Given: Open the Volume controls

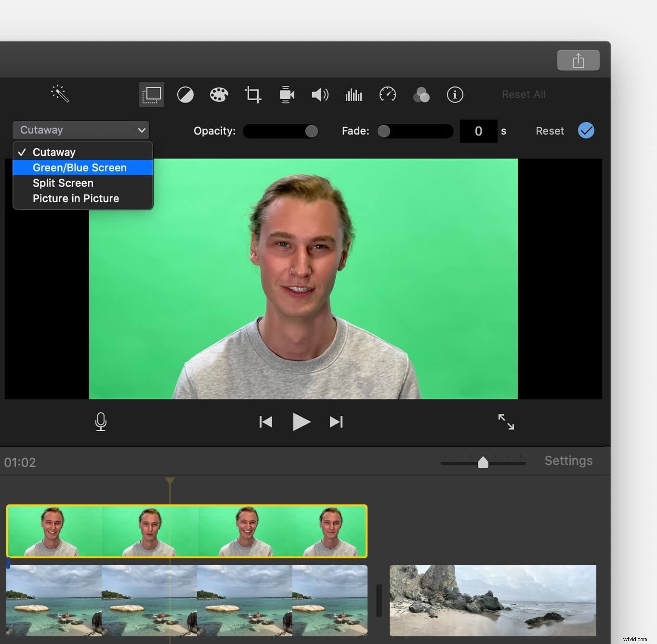Looking at the screenshot, I should tap(320, 95).
